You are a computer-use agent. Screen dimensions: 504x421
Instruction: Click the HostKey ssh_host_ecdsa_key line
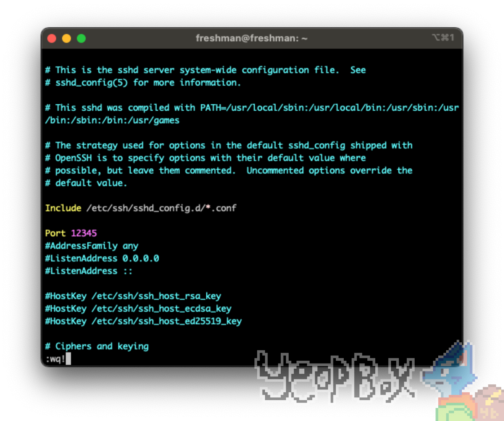[x=138, y=309]
